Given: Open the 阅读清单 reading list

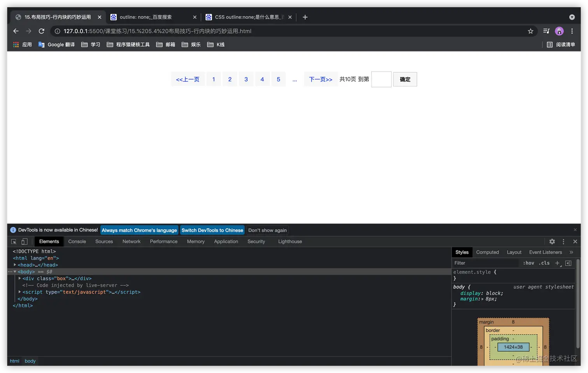Looking at the screenshot, I should click(x=561, y=45).
